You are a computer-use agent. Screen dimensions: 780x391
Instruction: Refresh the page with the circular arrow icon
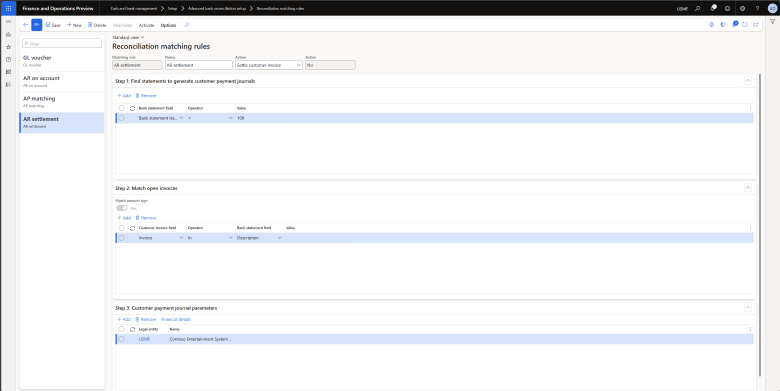pyautogui.click(x=745, y=24)
